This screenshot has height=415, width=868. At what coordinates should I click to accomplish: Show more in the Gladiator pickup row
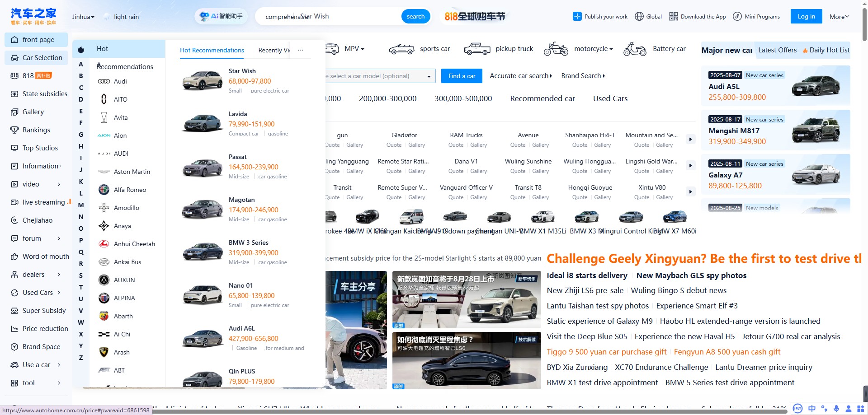coord(690,139)
